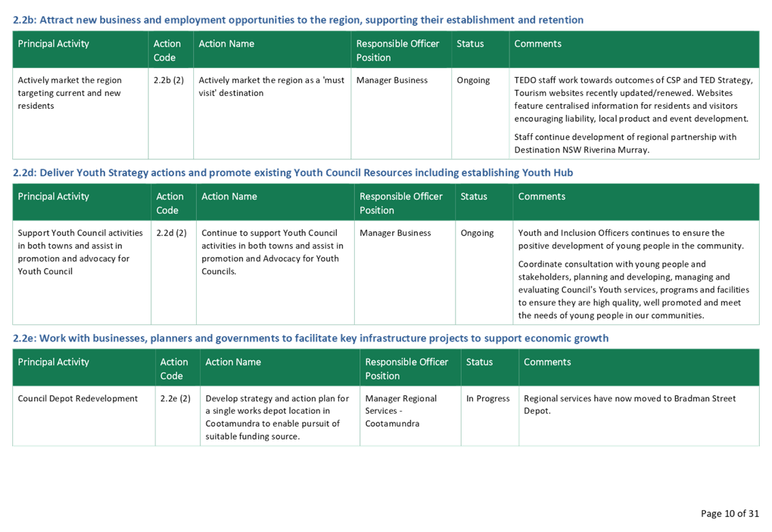Screen dimensions: 772x532
Task: Click 'Manager Business' in the 2.2d row
Action: [396, 233]
